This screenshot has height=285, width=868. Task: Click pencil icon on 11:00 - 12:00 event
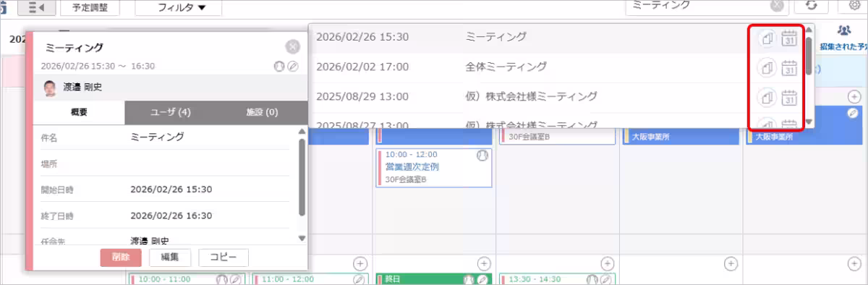click(x=358, y=278)
